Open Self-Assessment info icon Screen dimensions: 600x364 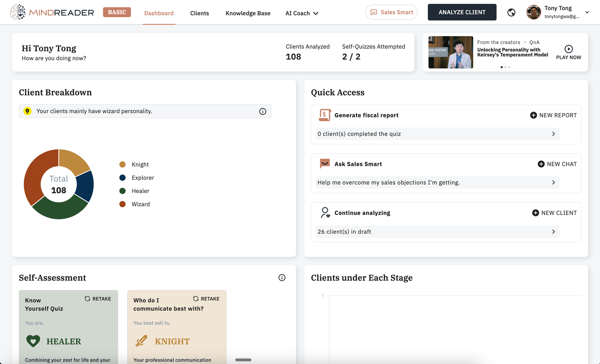(x=282, y=278)
